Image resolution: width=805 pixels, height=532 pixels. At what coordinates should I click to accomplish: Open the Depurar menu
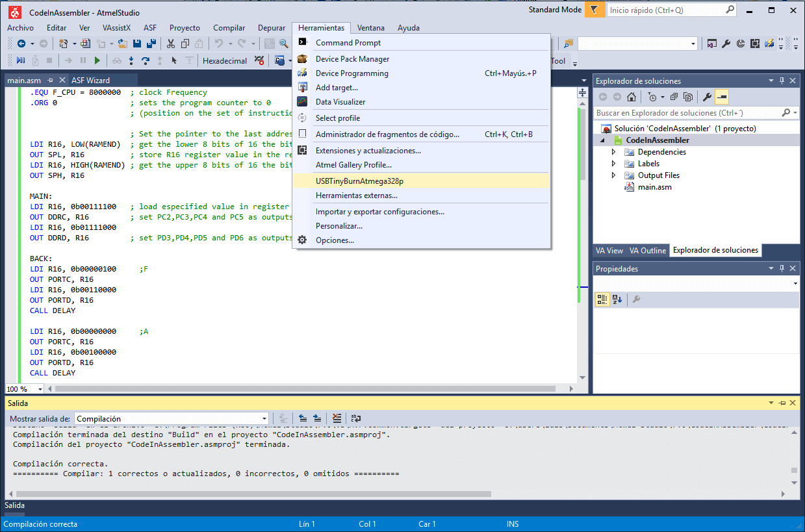[272, 28]
